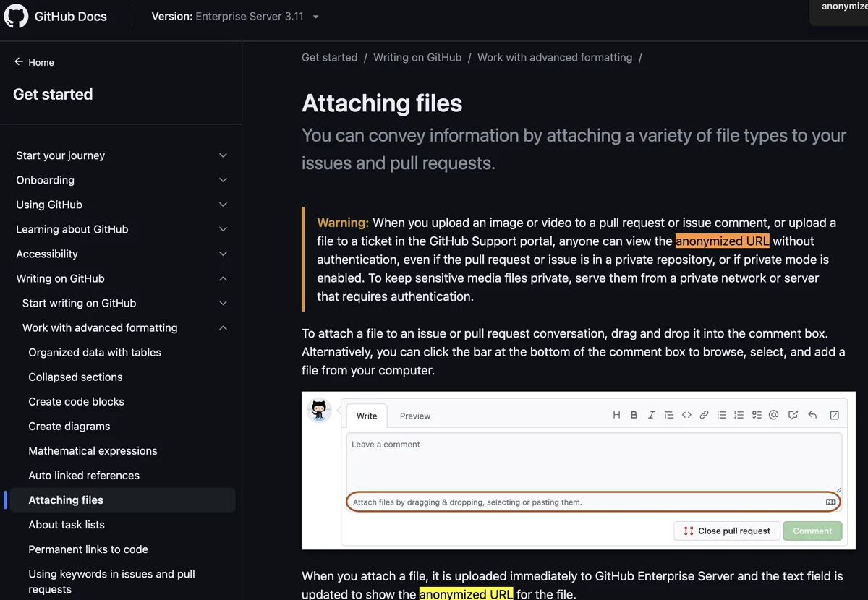Image resolution: width=868 pixels, height=600 pixels.
Task: Click the code (<>) formatting icon
Action: (686, 415)
